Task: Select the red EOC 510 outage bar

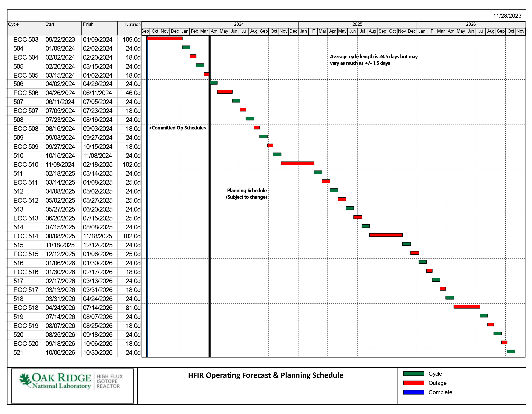Action: pyautogui.click(x=298, y=163)
